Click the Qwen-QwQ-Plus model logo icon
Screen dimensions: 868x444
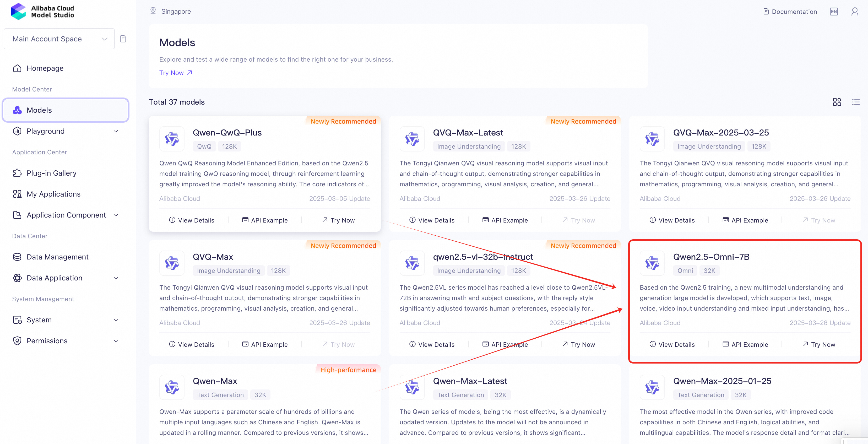click(x=172, y=139)
